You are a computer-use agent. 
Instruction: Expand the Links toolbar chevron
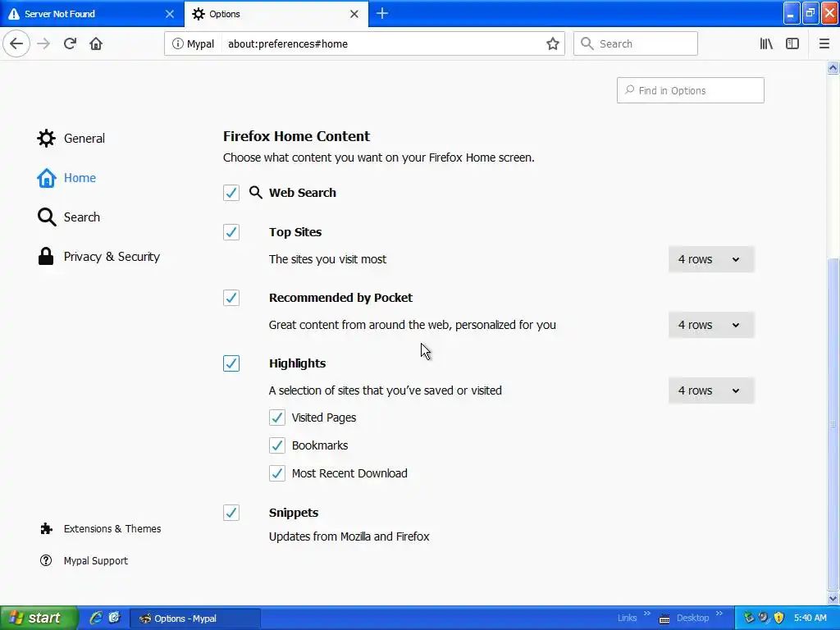click(646, 614)
